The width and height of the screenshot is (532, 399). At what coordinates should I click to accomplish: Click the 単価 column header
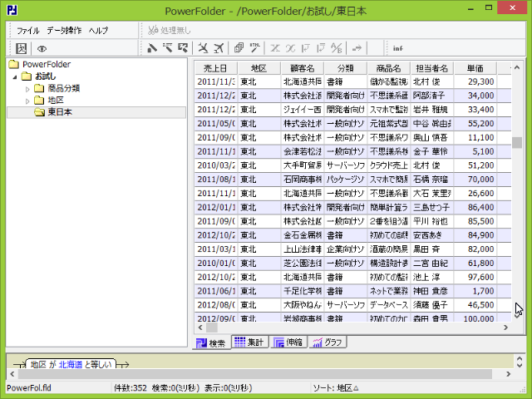pos(475,68)
